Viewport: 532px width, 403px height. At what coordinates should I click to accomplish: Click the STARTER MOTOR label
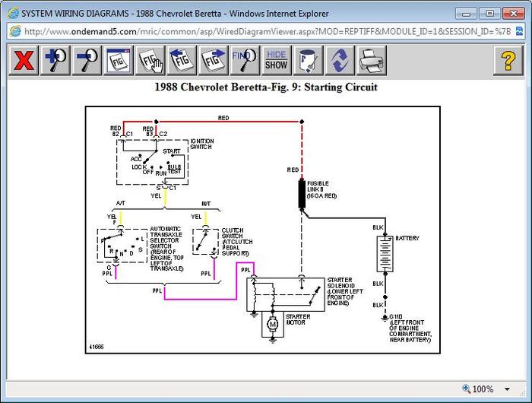click(298, 319)
